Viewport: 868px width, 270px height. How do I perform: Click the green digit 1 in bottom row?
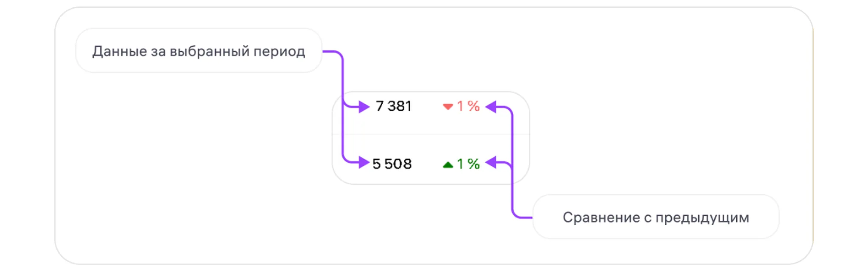pos(460,164)
